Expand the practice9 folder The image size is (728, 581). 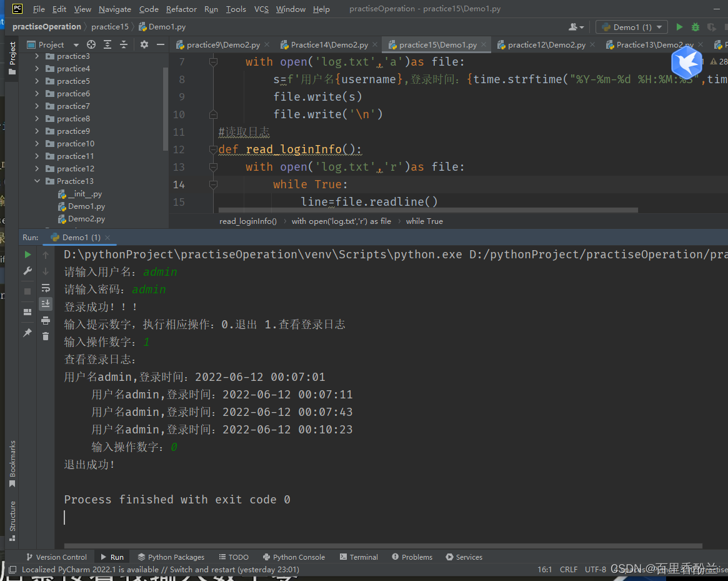[x=37, y=131]
